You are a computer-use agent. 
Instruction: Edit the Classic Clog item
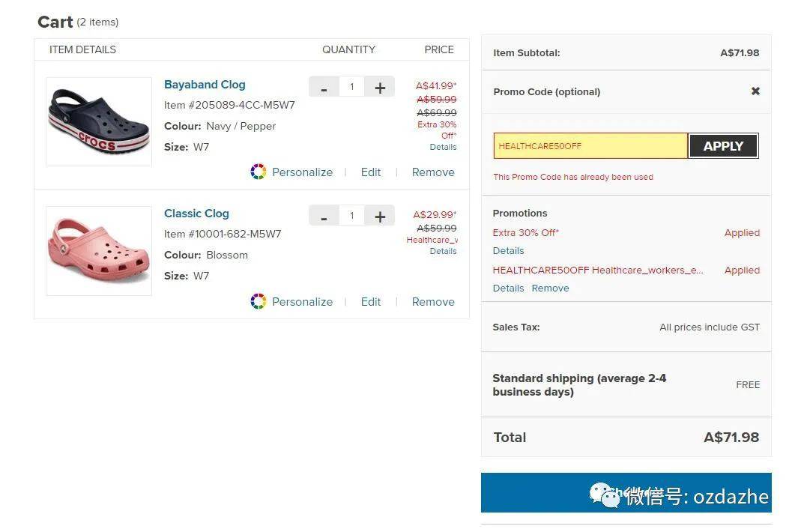click(x=371, y=302)
